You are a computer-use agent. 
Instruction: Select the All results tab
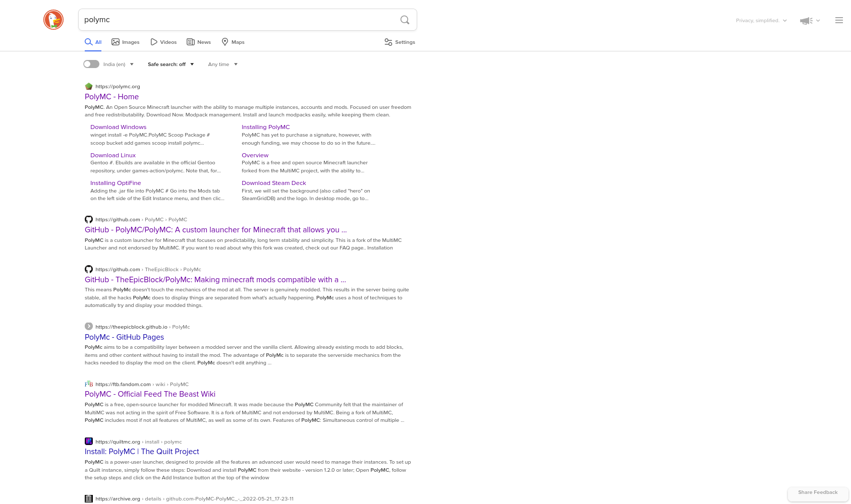(x=93, y=42)
